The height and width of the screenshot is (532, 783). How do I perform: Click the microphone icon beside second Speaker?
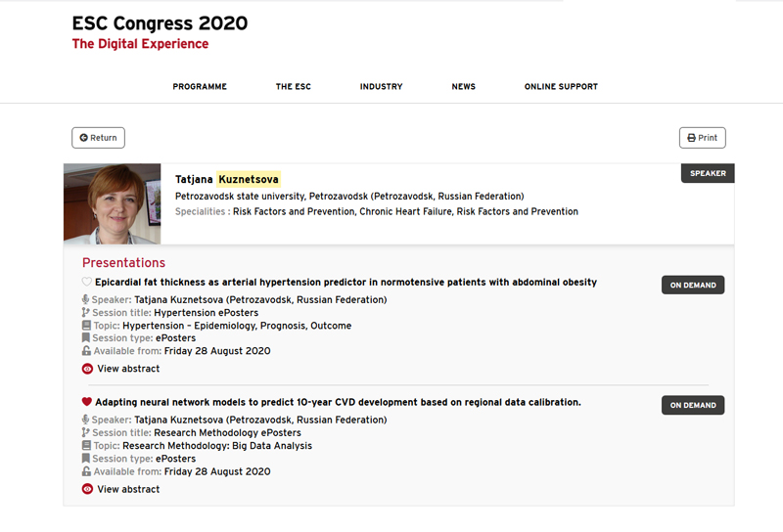[x=85, y=420]
